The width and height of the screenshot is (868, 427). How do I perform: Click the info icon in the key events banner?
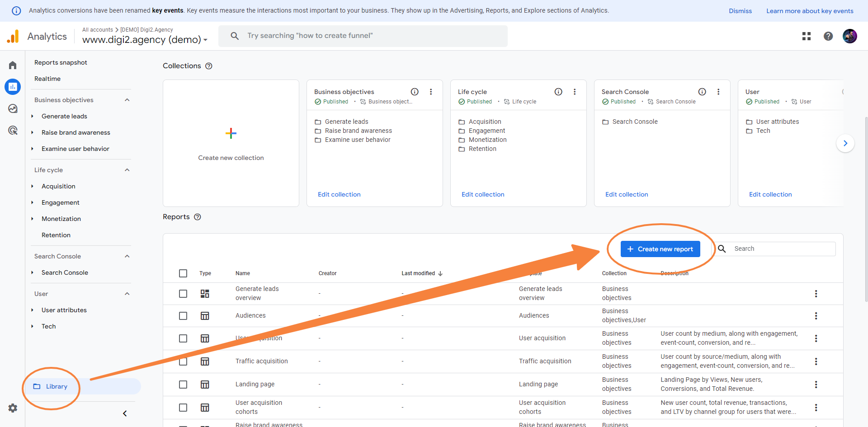[16, 11]
